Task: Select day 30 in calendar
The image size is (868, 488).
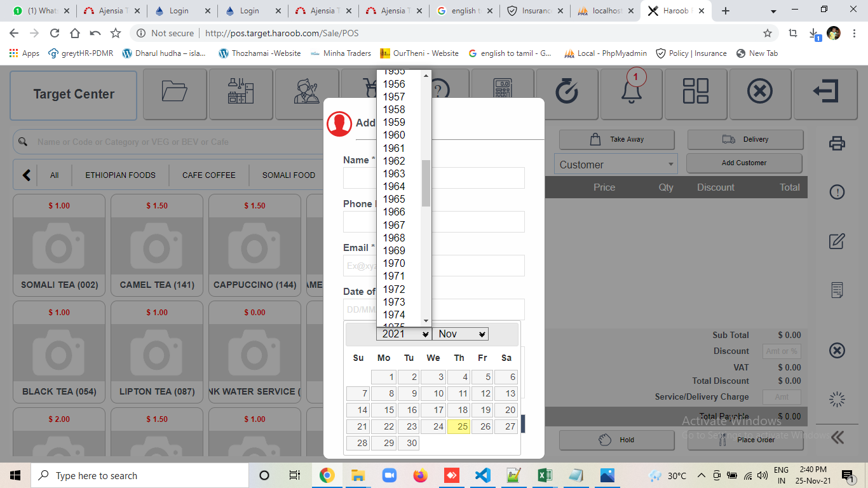Action: coord(409,443)
